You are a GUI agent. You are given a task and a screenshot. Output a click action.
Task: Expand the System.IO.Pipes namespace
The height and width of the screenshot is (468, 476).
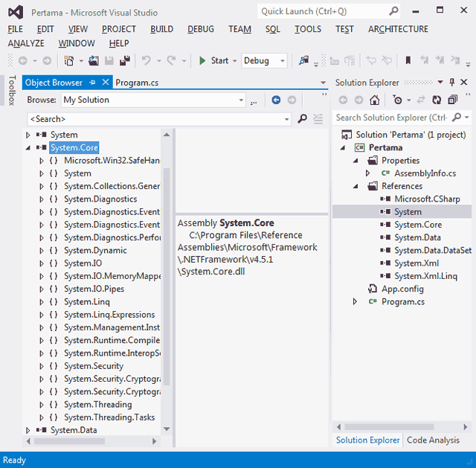pos(42,289)
